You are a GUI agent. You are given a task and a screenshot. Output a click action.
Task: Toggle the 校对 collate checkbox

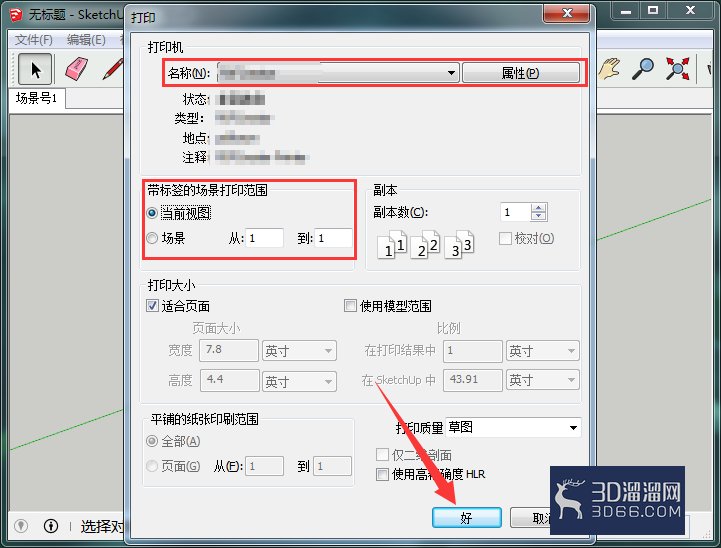pyautogui.click(x=505, y=238)
